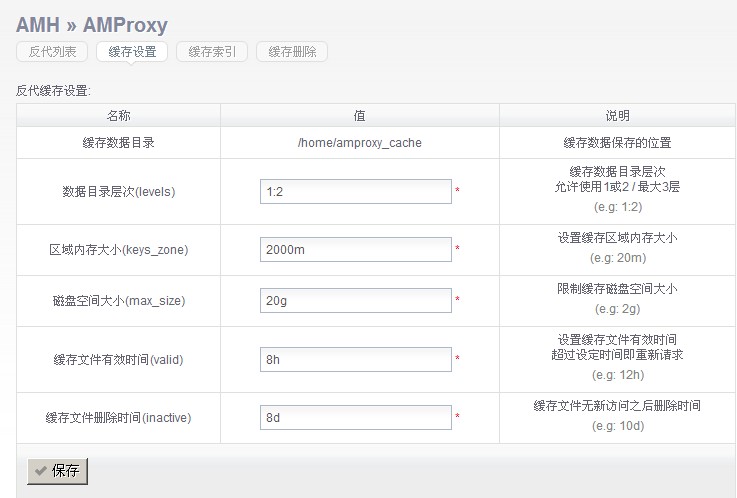Image resolution: width=737 pixels, height=498 pixels.
Task: Select the max_size field with 20g
Action: point(355,300)
